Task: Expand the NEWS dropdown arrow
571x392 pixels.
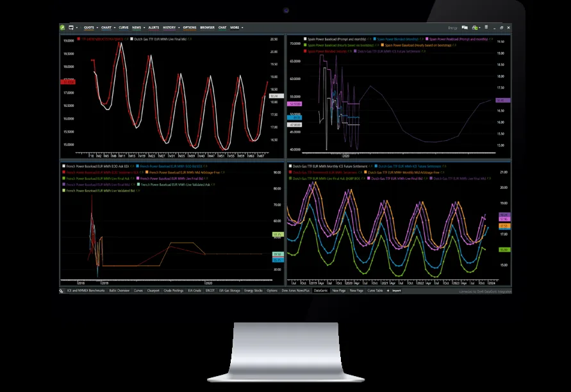Action: click(x=144, y=28)
